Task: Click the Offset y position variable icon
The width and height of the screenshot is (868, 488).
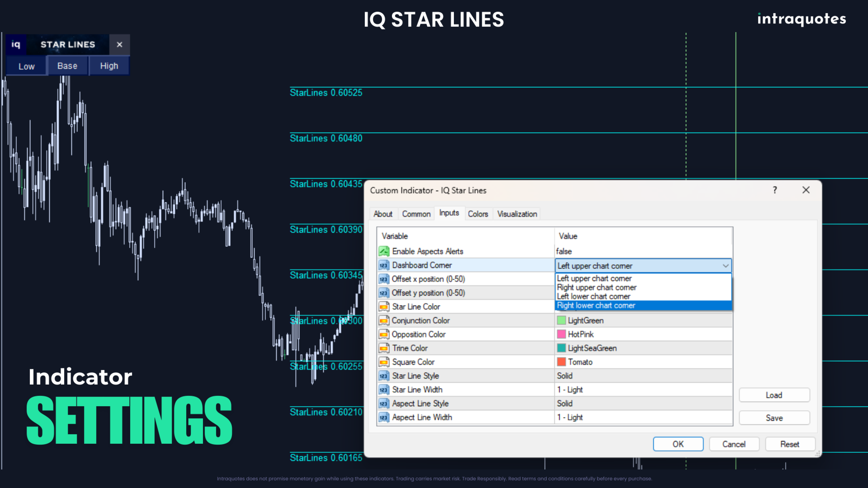Action: coord(384,293)
